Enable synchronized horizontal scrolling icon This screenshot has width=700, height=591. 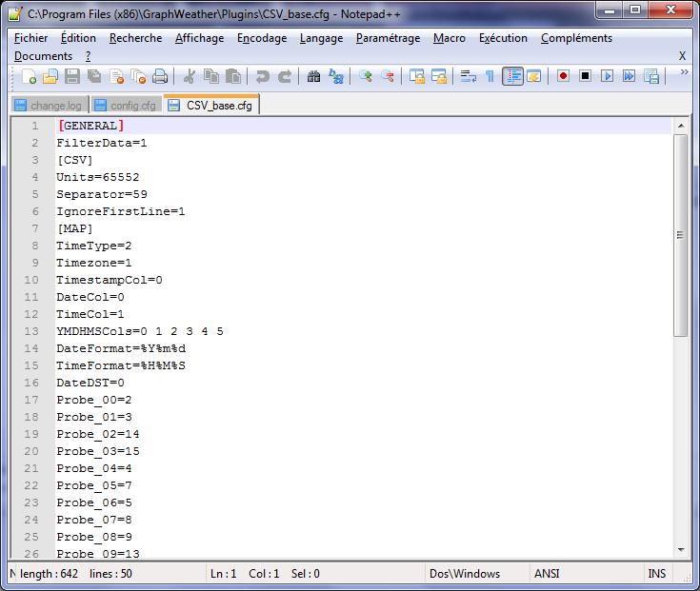(x=439, y=76)
